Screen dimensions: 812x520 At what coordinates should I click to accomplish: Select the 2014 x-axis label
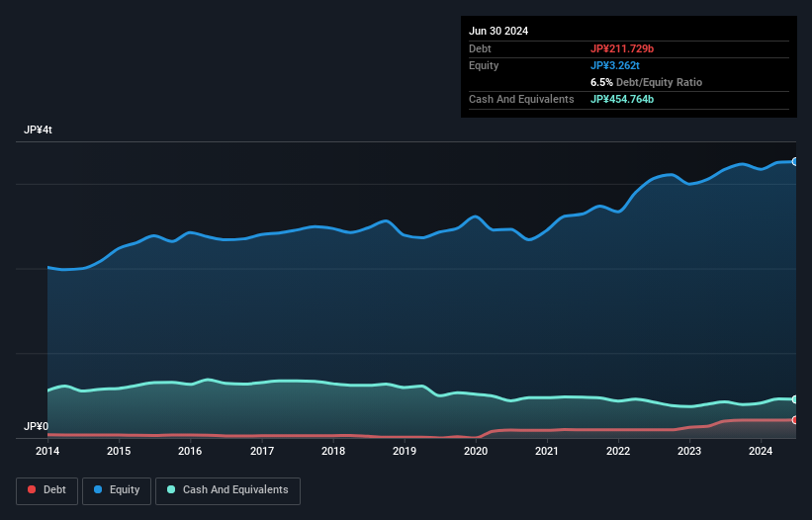(x=47, y=452)
